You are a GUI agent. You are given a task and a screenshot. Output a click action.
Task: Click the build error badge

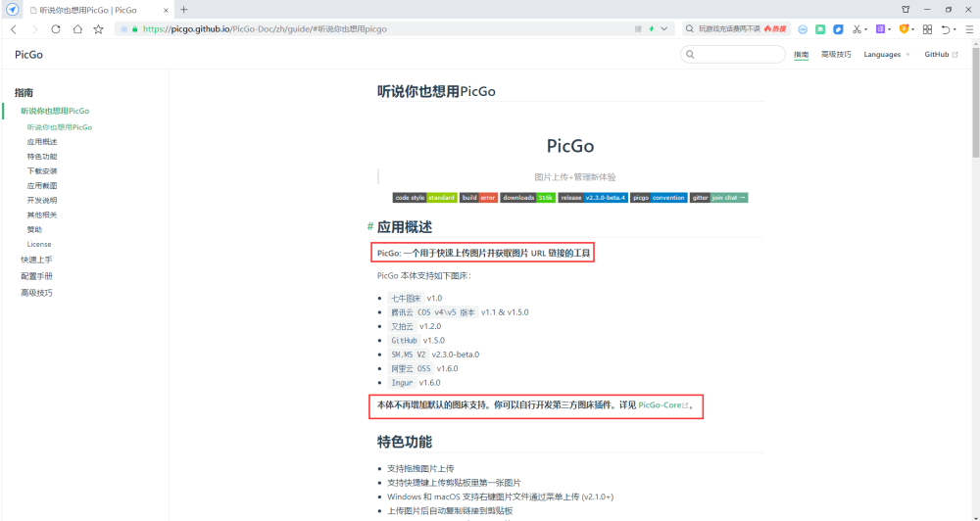(479, 198)
